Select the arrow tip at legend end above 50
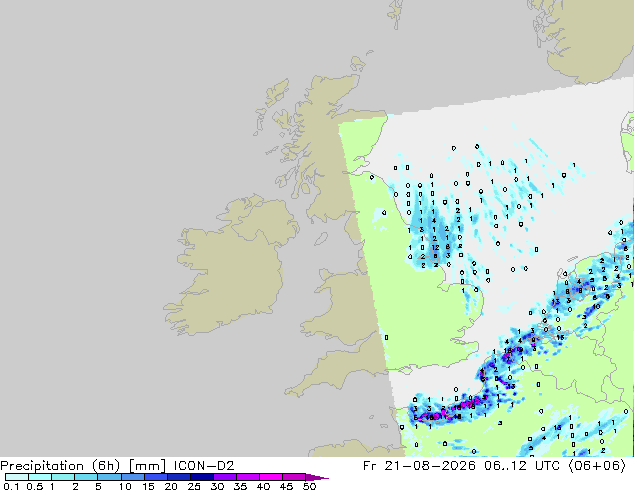 coord(317,477)
